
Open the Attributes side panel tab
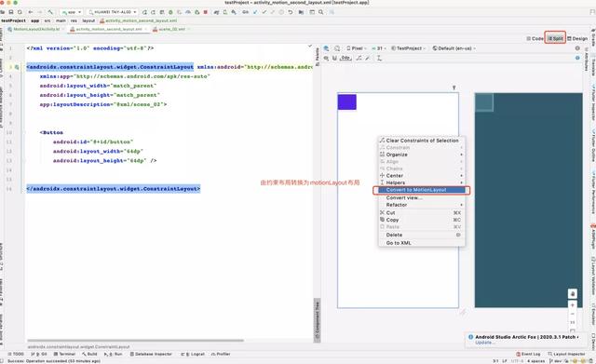click(x=587, y=61)
